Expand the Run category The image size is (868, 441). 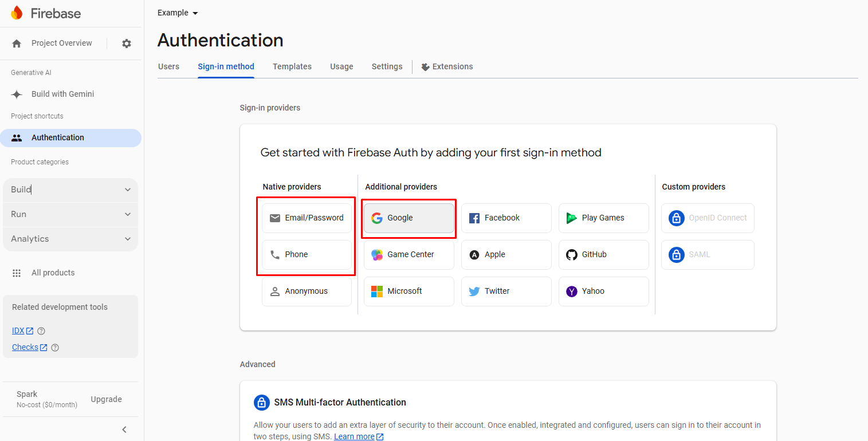click(x=70, y=215)
